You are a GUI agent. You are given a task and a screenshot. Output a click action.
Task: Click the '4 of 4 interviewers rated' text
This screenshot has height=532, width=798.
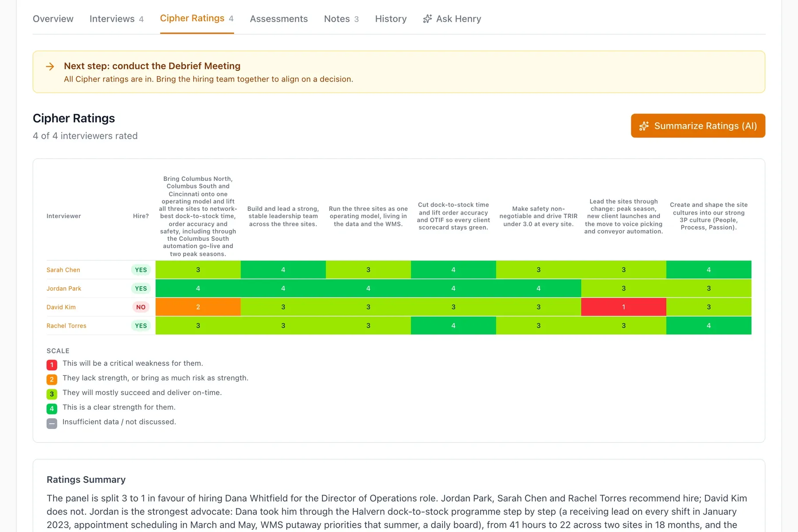click(x=85, y=136)
